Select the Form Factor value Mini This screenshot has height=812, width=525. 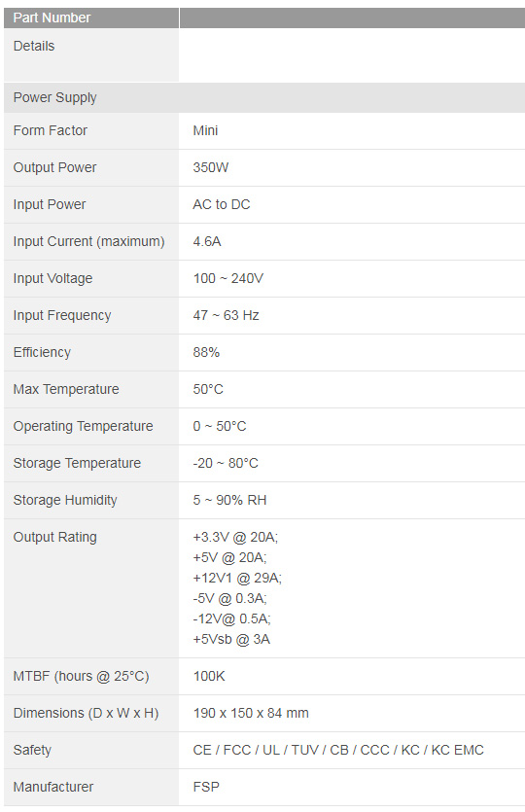[205, 130]
